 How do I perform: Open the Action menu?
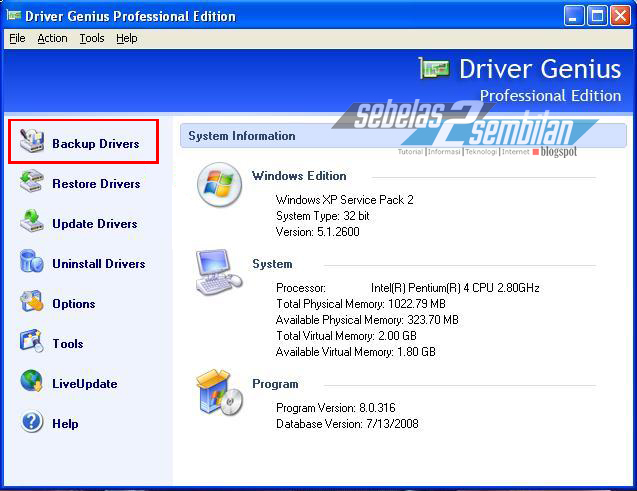(52, 38)
